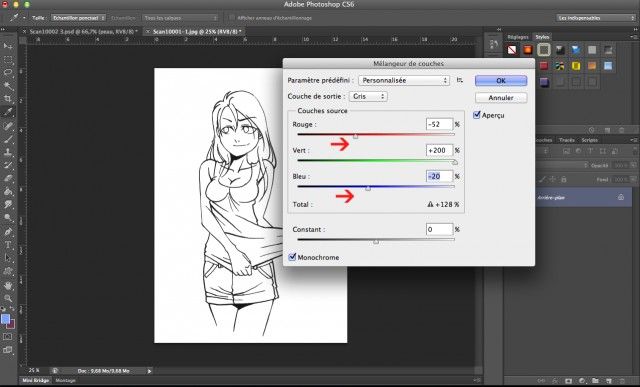Viewport: 640px width, 387px height.
Task: Click Rouge slider handle
Action: 355,136
